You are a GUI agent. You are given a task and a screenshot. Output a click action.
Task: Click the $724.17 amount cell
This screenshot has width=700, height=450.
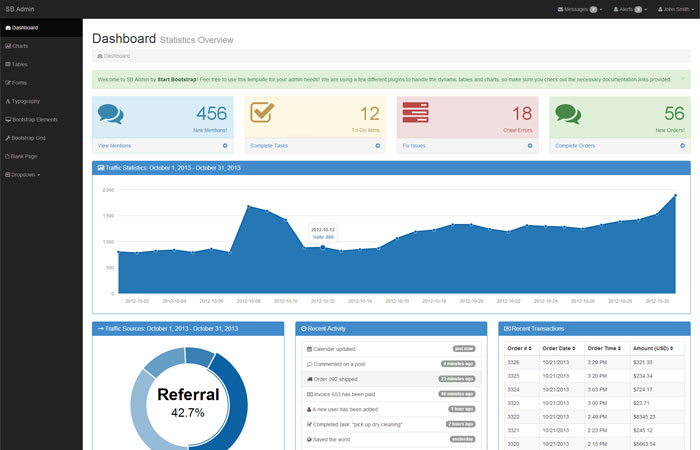657,390
